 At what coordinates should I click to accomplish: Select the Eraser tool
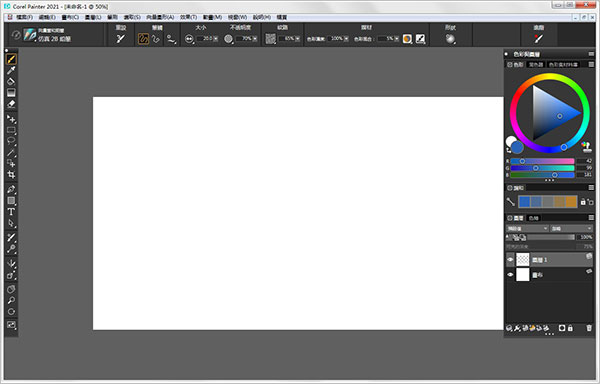pyautogui.click(x=11, y=104)
